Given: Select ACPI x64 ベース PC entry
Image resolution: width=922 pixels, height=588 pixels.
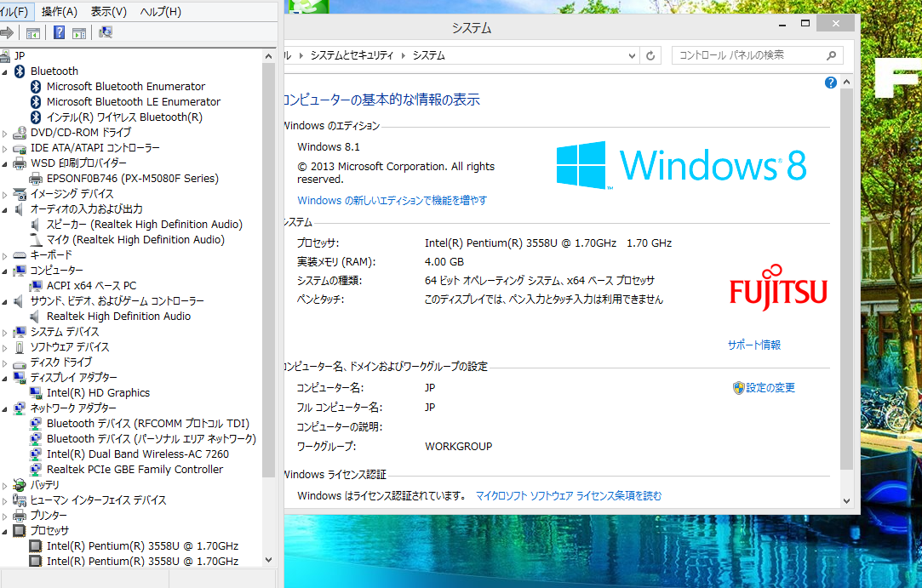Looking at the screenshot, I should [91, 285].
